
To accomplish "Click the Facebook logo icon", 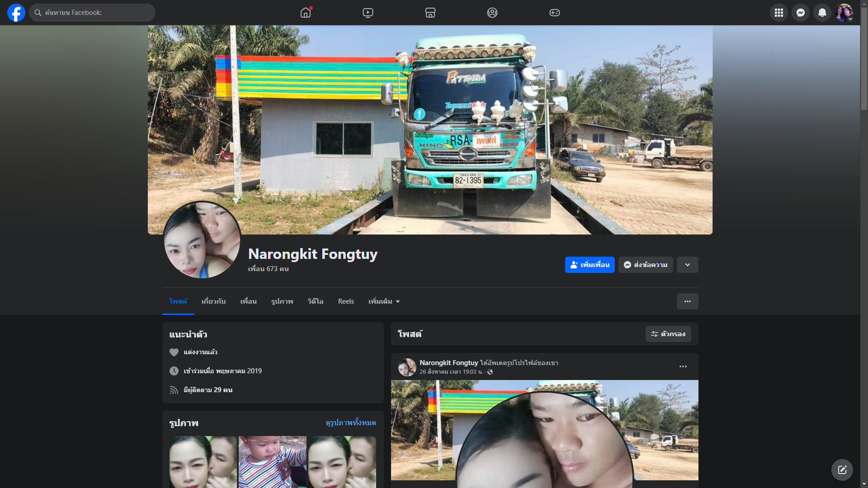I will coord(16,13).
